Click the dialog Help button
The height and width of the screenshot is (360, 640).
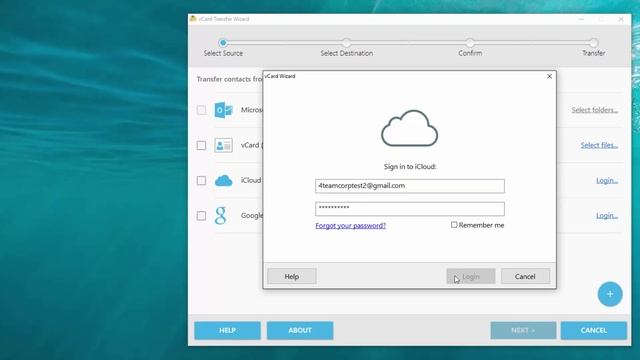tap(292, 276)
